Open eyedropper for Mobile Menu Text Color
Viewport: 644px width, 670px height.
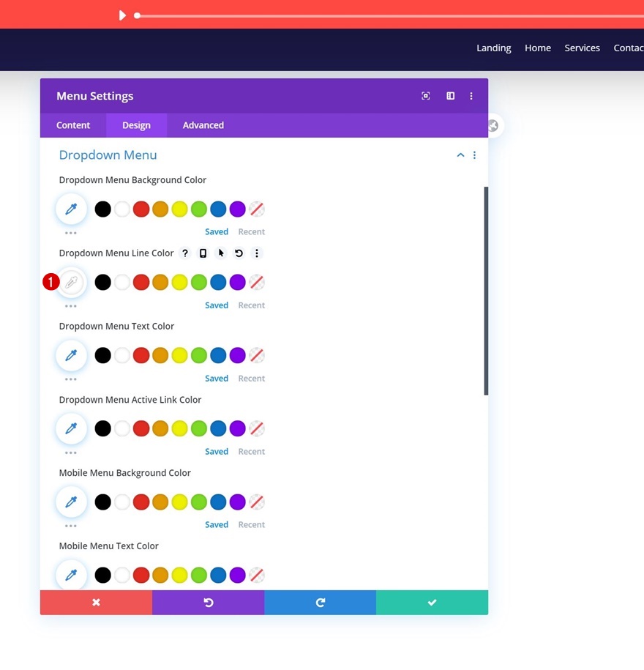coord(71,575)
